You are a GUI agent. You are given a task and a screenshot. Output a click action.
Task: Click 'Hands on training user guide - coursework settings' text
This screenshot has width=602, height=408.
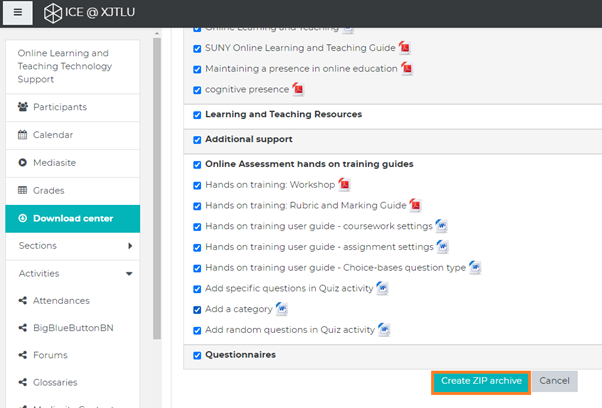[x=319, y=226]
